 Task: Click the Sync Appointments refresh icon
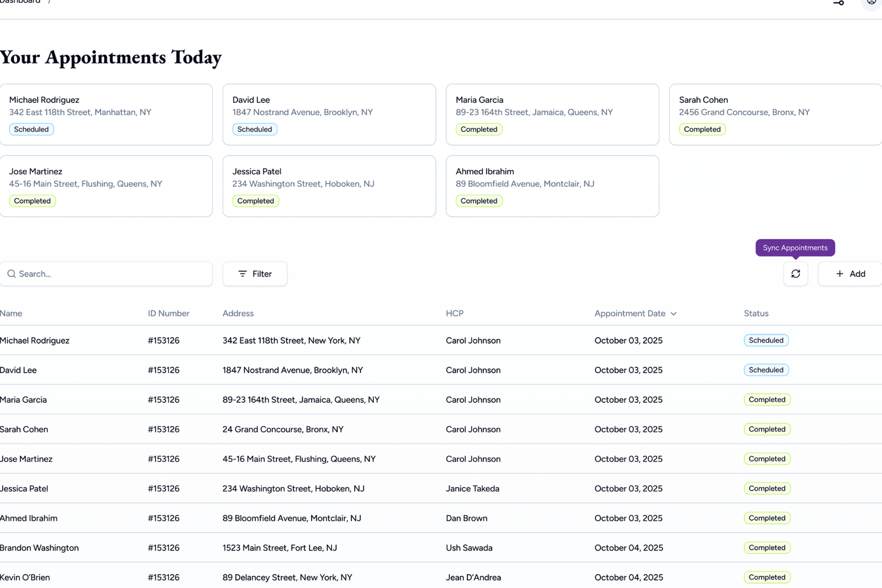[x=795, y=274]
